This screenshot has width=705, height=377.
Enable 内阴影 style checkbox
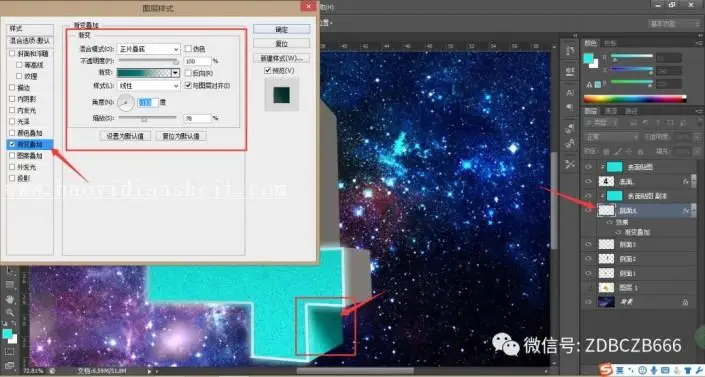[x=12, y=99]
